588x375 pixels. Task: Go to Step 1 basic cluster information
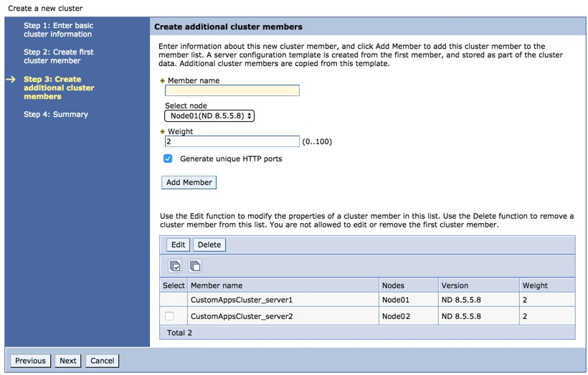(x=58, y=29)
